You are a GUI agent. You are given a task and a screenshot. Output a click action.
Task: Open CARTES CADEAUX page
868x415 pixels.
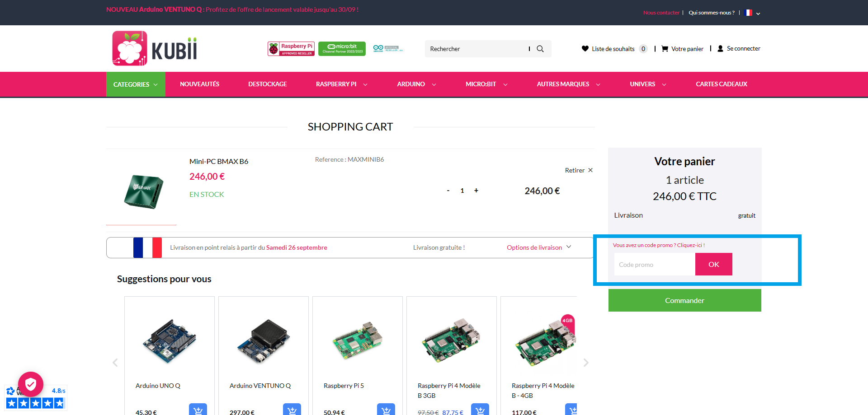(x=722, y=84)
